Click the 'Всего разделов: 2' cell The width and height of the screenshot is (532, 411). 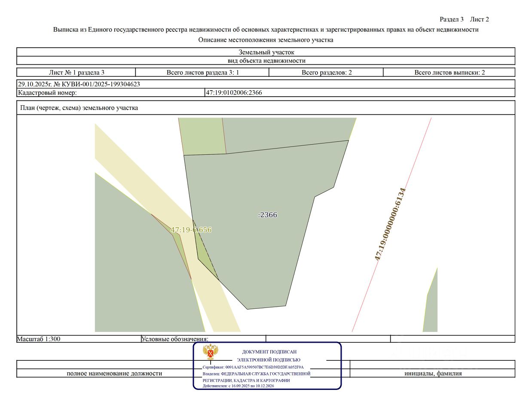(326, 72)
